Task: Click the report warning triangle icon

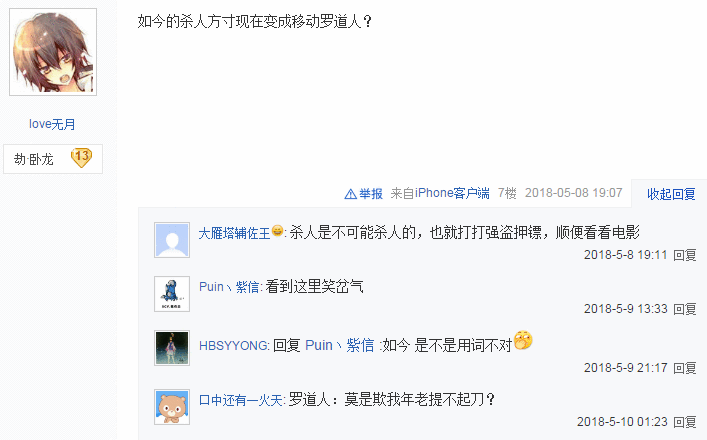Action: [x=350, y=194]
